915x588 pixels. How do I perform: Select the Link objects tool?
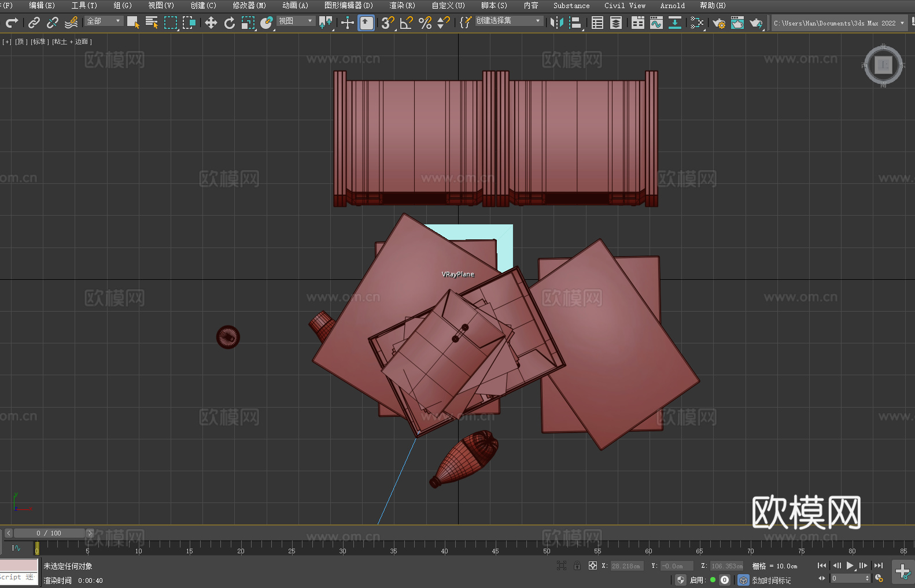[x=34, y=23]
